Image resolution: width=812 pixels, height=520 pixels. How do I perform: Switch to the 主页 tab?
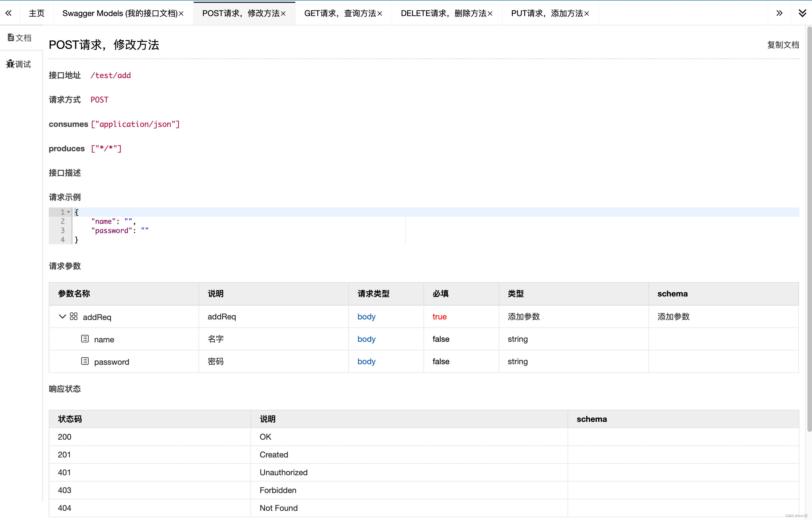point(36,13)
